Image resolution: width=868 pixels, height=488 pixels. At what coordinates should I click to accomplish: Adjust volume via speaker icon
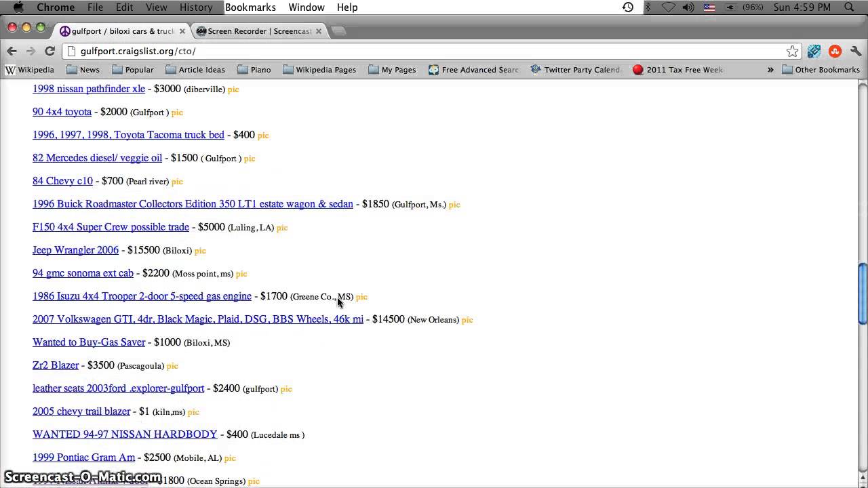[688, 7]
